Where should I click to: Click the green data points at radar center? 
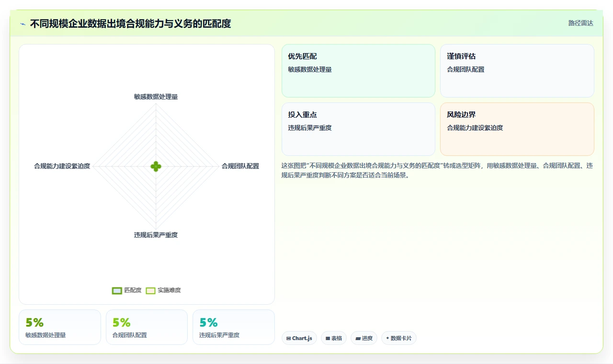click(x=156, y=166)
